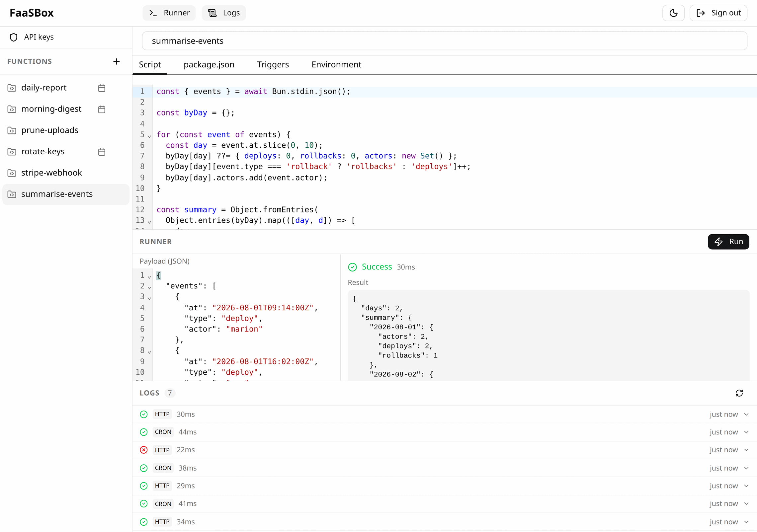Select the summarise-events function
The image size is (757, 532).
click(66, 194)
